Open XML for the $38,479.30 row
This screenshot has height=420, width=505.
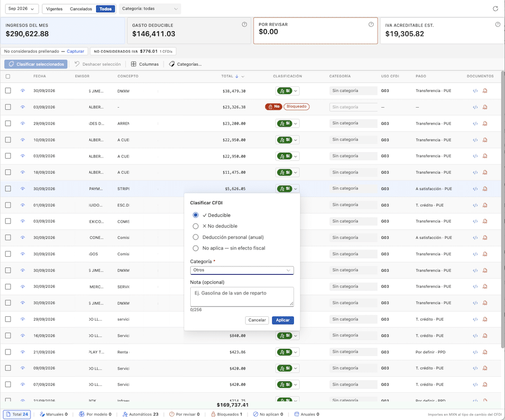tap(475, 91)
